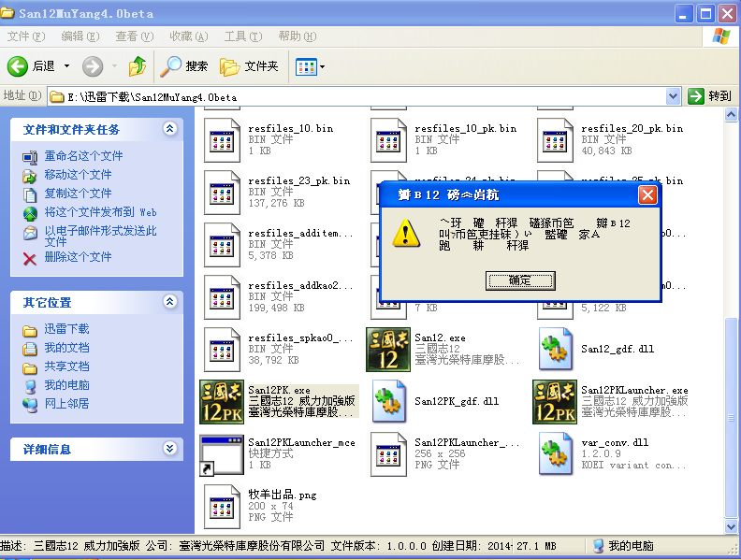Select the resfiles_10_pk.bin file icon
This screenshot has width=741, height=560.
pos(388,139)
